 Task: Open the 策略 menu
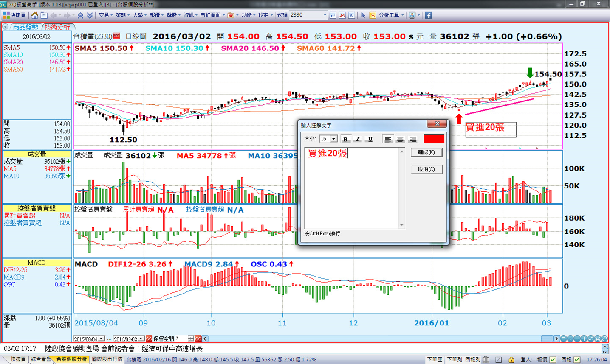click(122, 15)
